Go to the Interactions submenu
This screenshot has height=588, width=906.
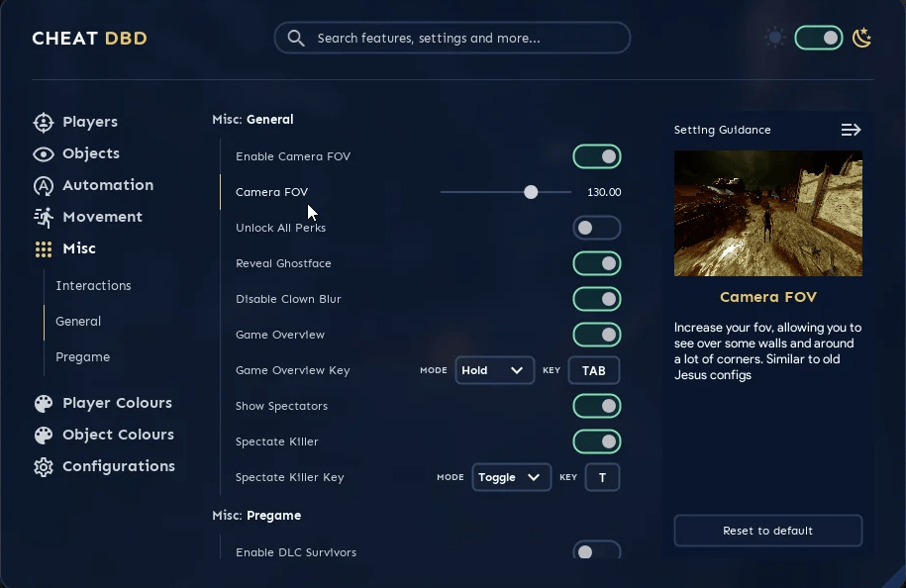[93, 285]
